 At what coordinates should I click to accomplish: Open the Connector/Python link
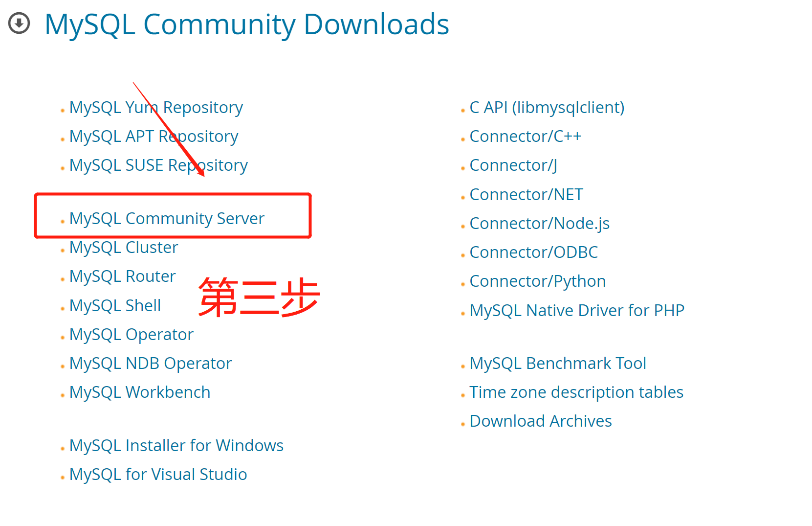click(x=538, y=281)
